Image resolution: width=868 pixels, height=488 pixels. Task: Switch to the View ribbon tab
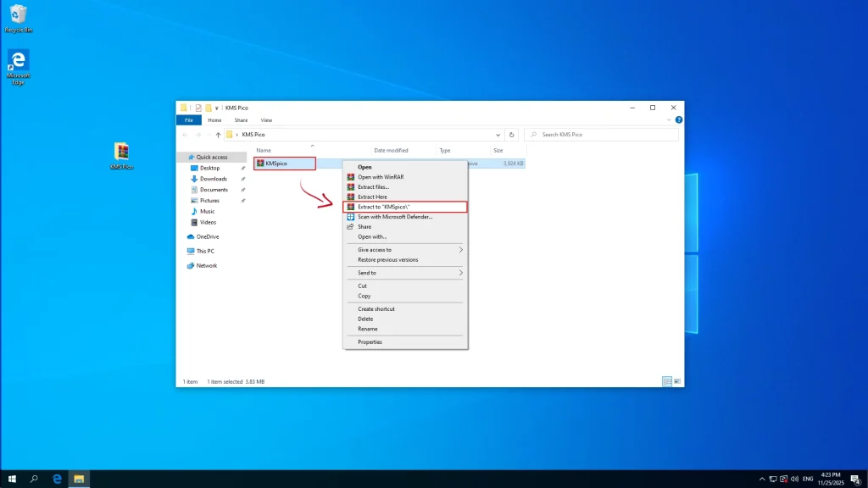[x=266, y=119]
